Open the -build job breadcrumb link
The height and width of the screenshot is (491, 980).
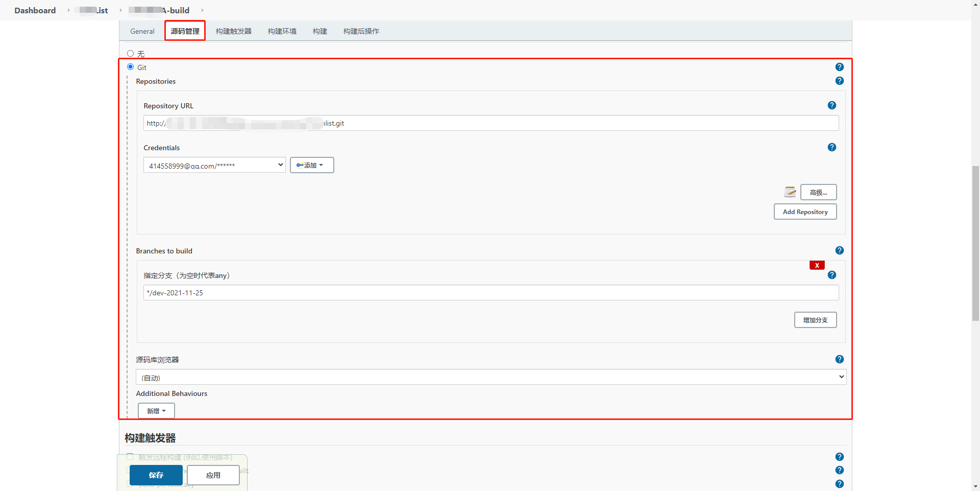click(x=159, y=10)
